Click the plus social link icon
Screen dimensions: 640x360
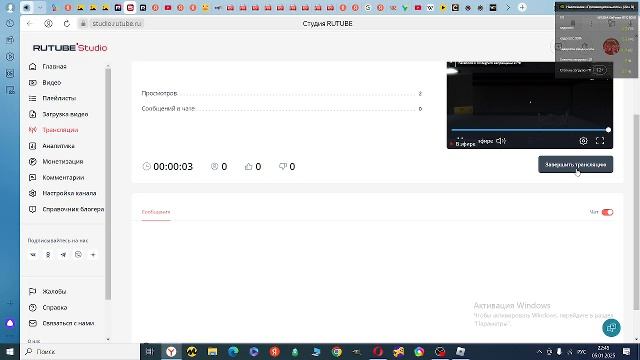[93, 255]
